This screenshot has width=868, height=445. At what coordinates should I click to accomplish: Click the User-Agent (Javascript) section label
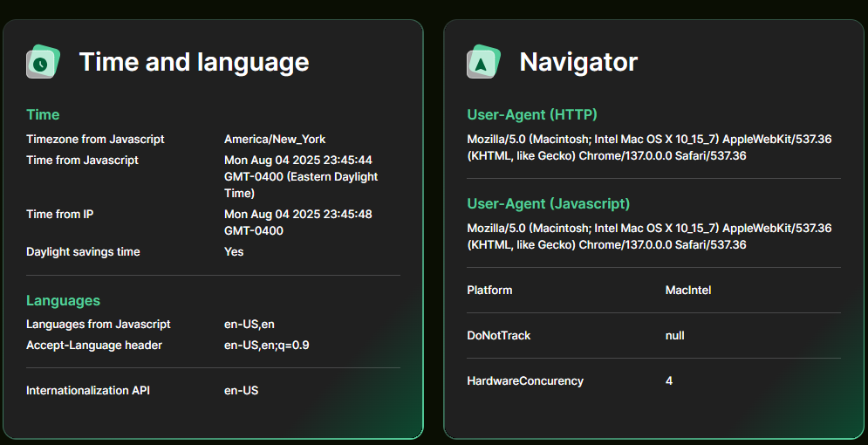pyautogui.click(x=548, y=203)
